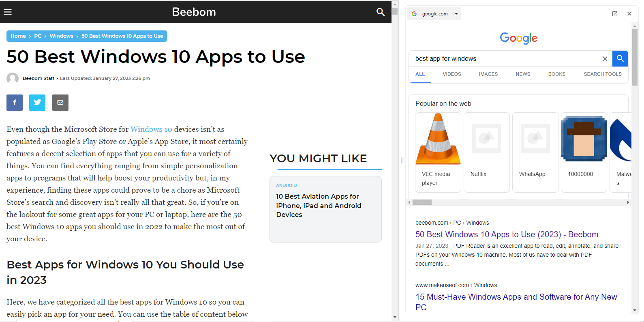This screenshot has width=644, height=322.
Task: Open the Beebom 50 Best Windows 10 Apps result
Action: tap(507, 234)
